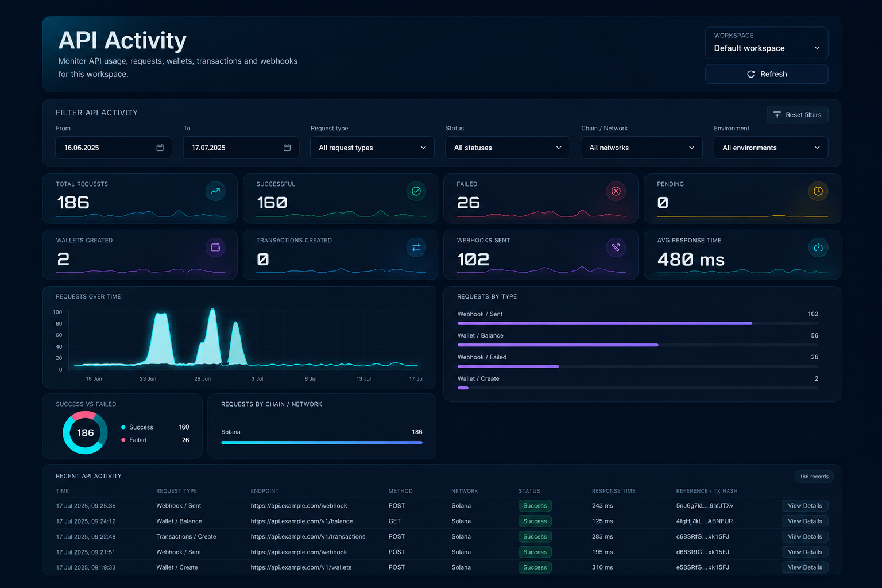Image resolution: width=882 pixels, height=588 pixels.
Task: Click the To date field 17.07.2025
Action: pos(241,148)
